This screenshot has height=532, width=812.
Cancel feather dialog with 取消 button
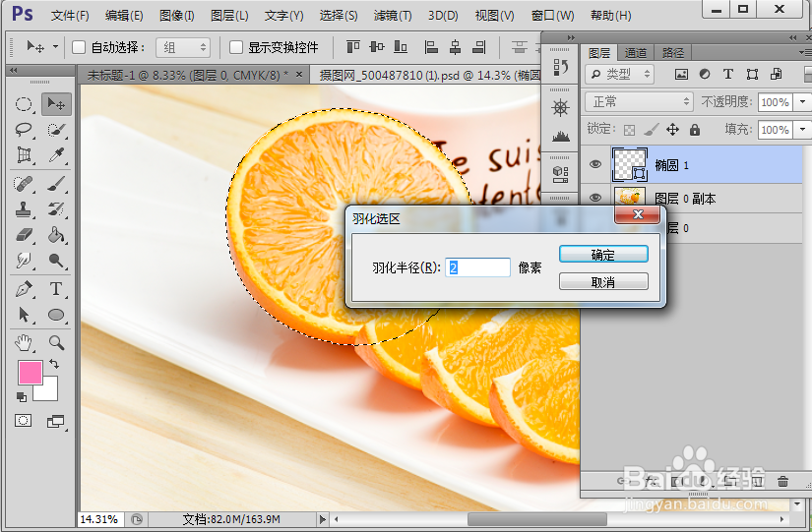coord(603,282)
